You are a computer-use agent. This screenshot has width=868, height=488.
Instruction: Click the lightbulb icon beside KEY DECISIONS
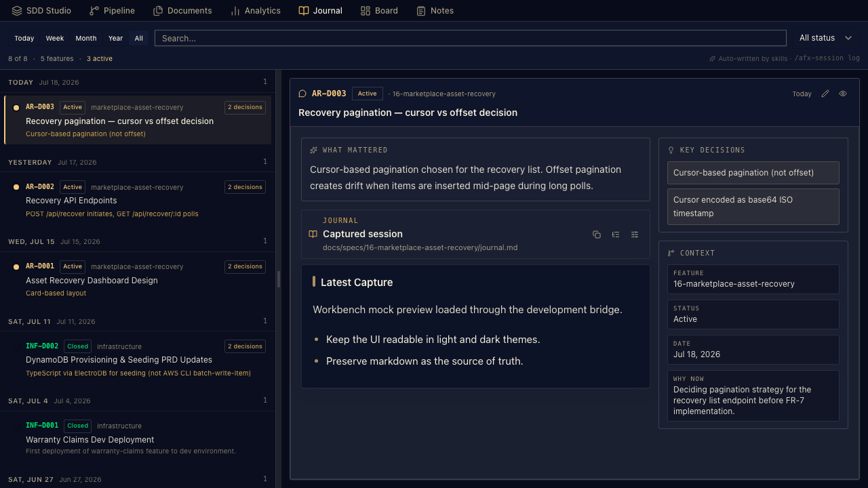[x=671, y=150]
